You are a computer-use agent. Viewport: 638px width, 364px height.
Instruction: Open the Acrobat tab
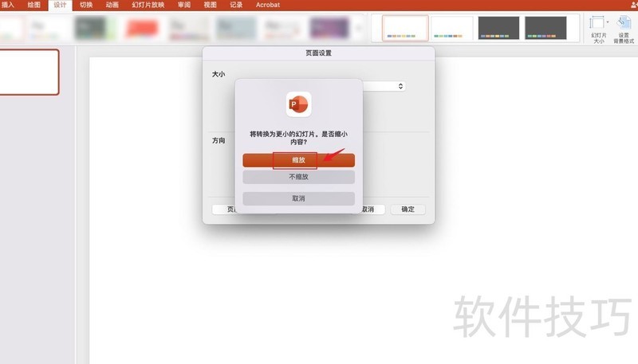click(x=268, y=5)
